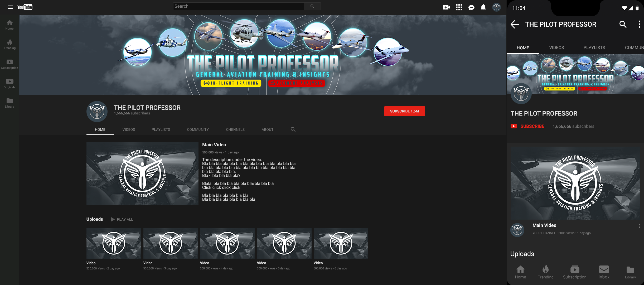Click the top Search input field
This screenshot has width=644, height=285.
238,6
